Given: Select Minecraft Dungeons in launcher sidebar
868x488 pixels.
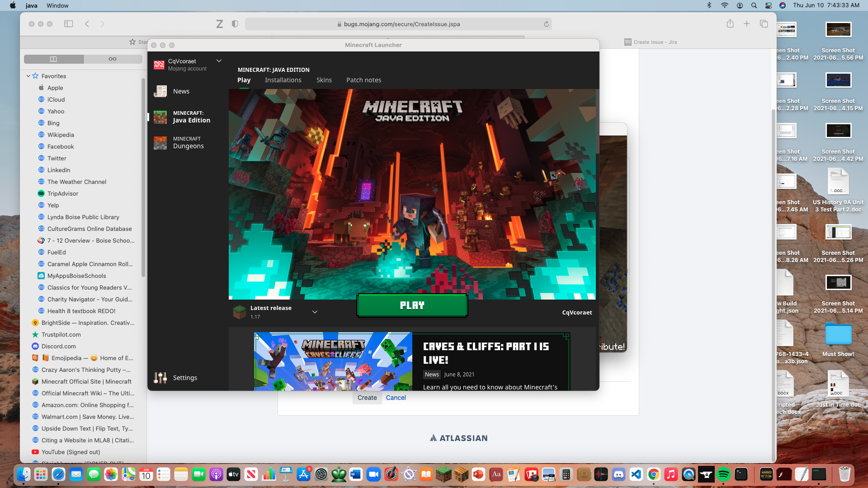Looking at the screenshot, I should pos(188,143).
